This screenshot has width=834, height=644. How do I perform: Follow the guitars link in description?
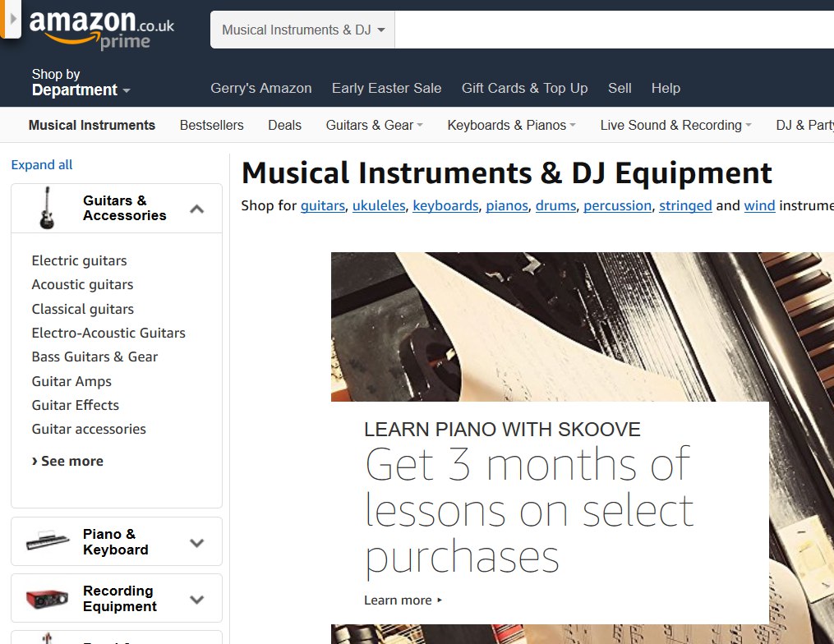[x=323, y=206]
